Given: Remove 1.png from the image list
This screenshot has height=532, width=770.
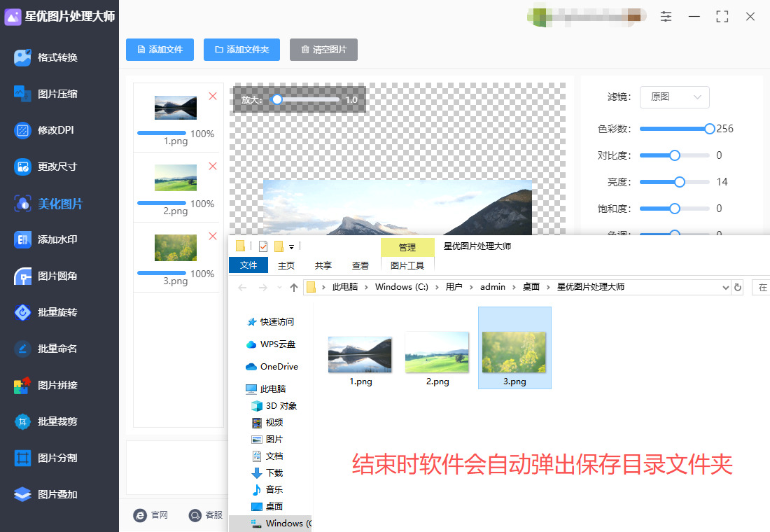Looking at the screenshot, I should pyautogui.click(x=213, y=97).
